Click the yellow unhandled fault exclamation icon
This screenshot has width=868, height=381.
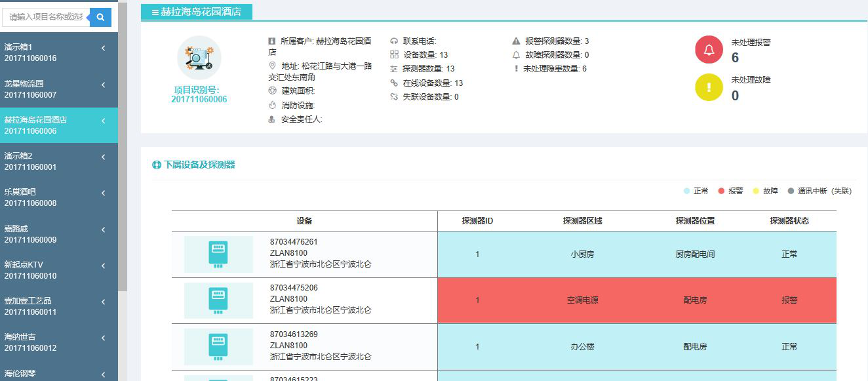point(709,88)
